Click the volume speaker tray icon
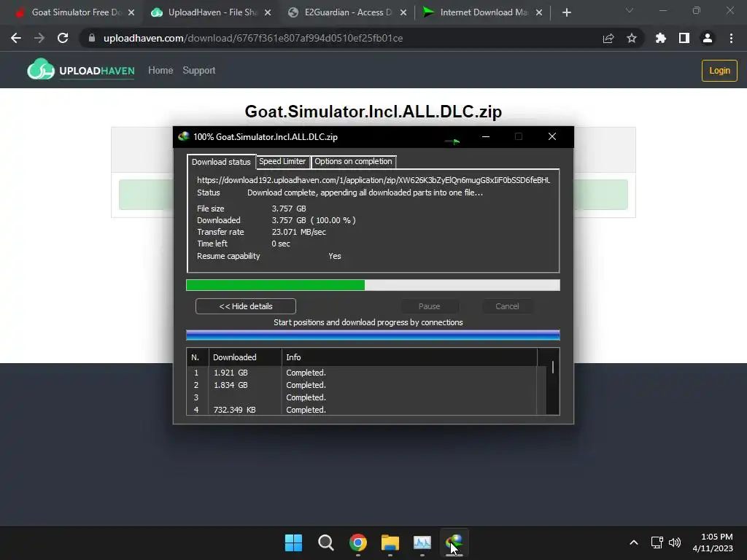The width and height of the screenshot is (747, 560). coord(675,542)
